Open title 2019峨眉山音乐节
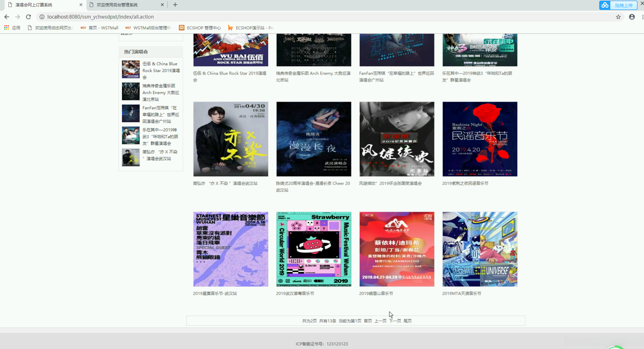This screenshot has width=644, height=349. [x=376, y=293]
